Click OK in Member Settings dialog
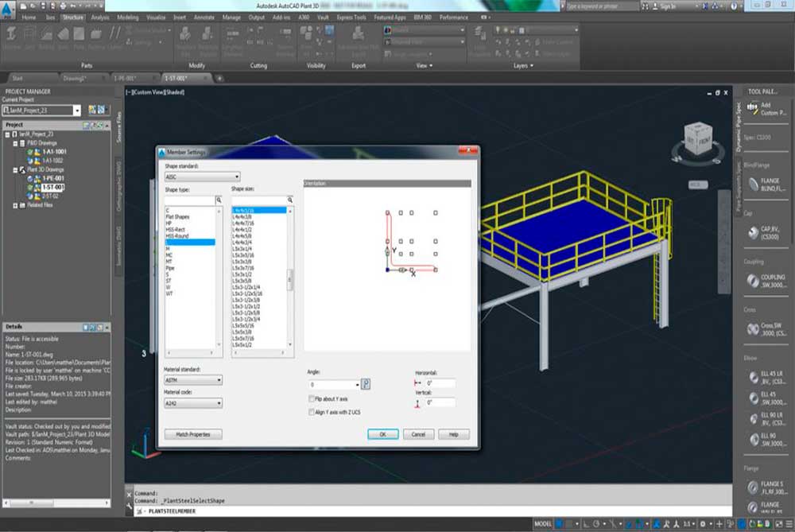This screenshot has width=795, height=532. click(382, 434)
